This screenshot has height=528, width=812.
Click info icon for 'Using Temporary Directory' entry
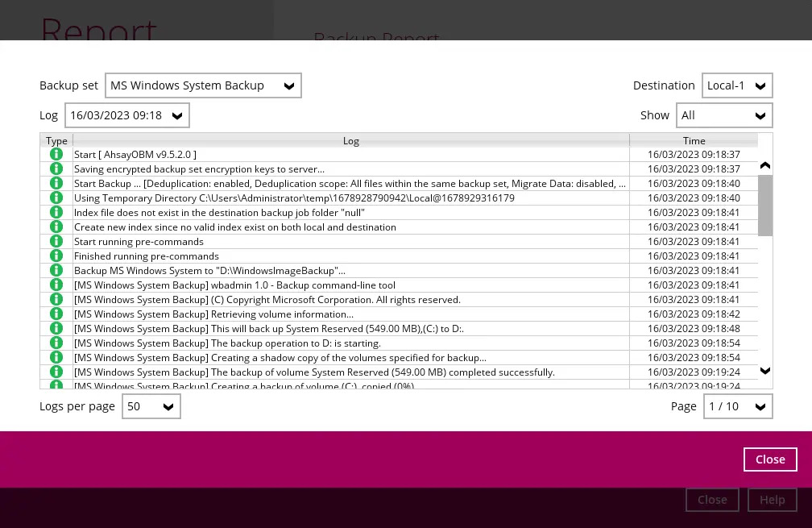pyautogui.click(x=56, y=197)
